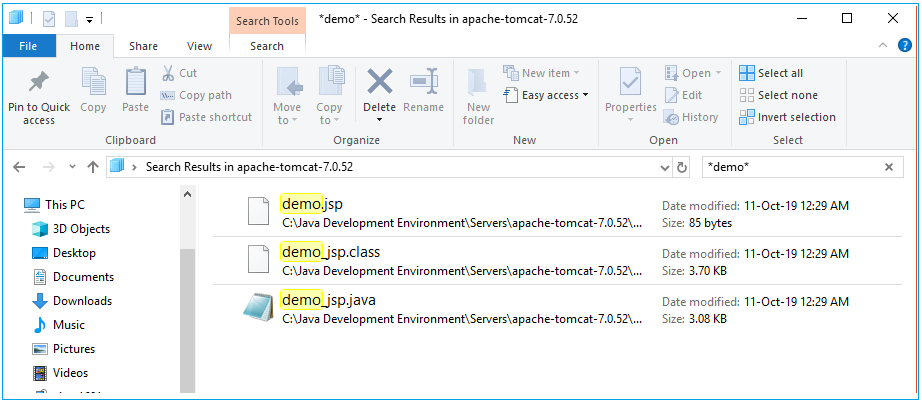Open the Easy access dropdown
922x404 pixels.
546,95
